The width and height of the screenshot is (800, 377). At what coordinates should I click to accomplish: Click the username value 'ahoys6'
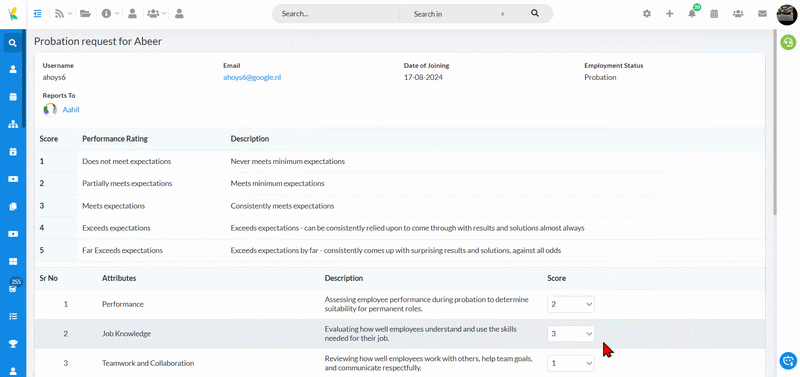point(54,78)
